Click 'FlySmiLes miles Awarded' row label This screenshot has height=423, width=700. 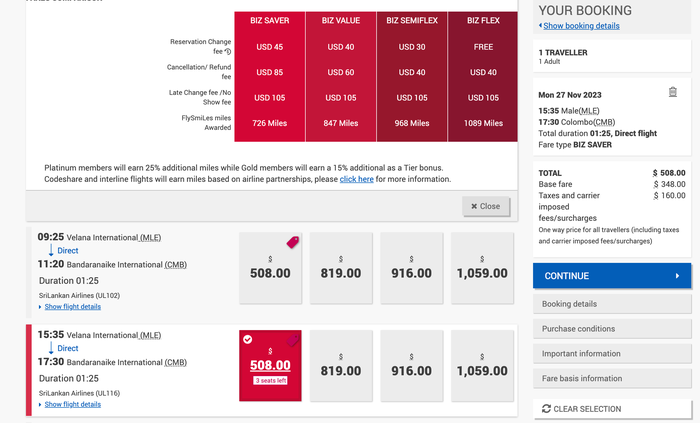tap(206, 123)
